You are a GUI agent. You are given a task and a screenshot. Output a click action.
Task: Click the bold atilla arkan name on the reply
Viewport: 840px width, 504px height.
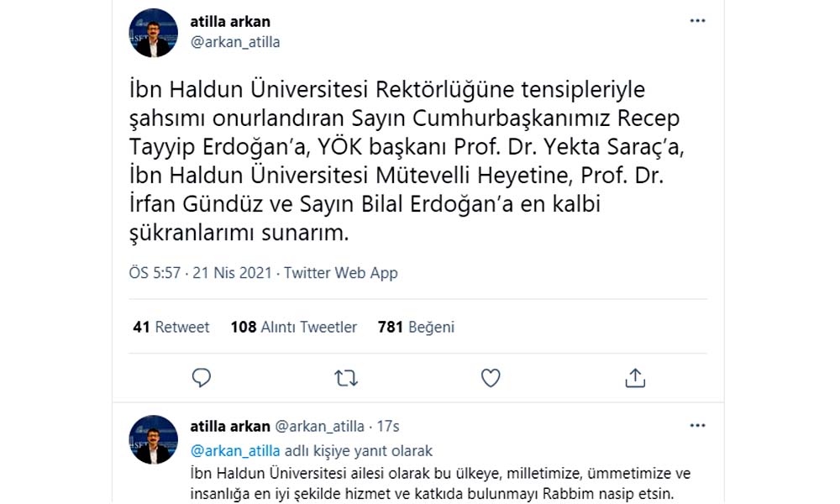click(x=230, y=426)
